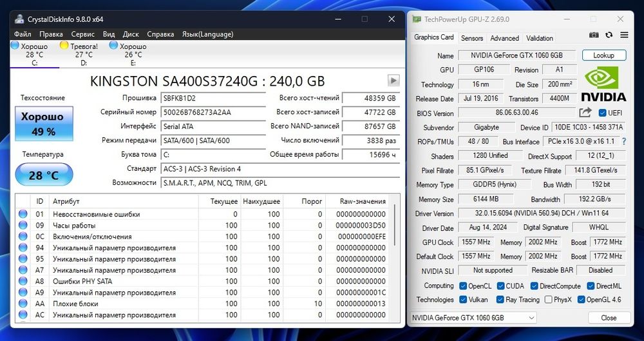This screenshot has width=644, height=341.
Task: Open the Язык(Language) menu
Action: point(207,34)
